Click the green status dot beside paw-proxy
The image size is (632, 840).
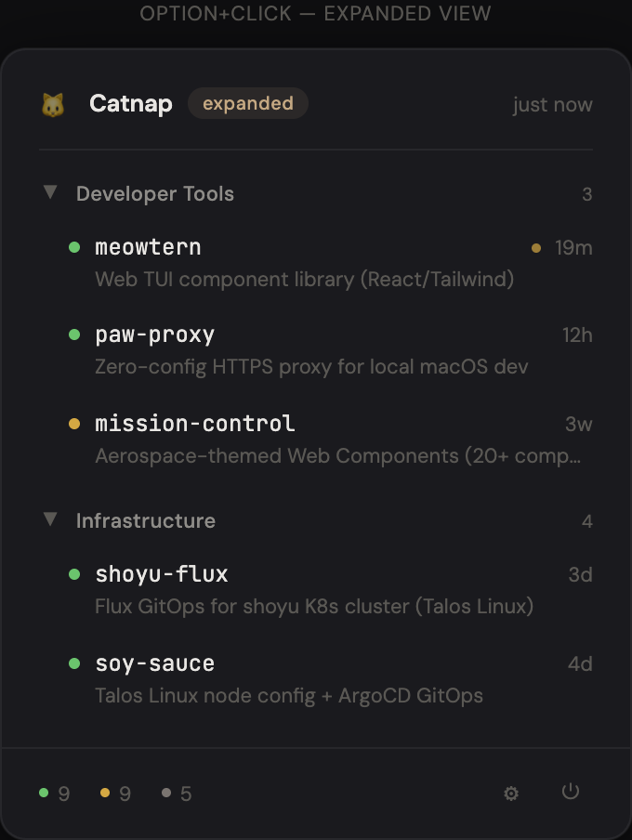pyautogui.click(x=74, y=335)
